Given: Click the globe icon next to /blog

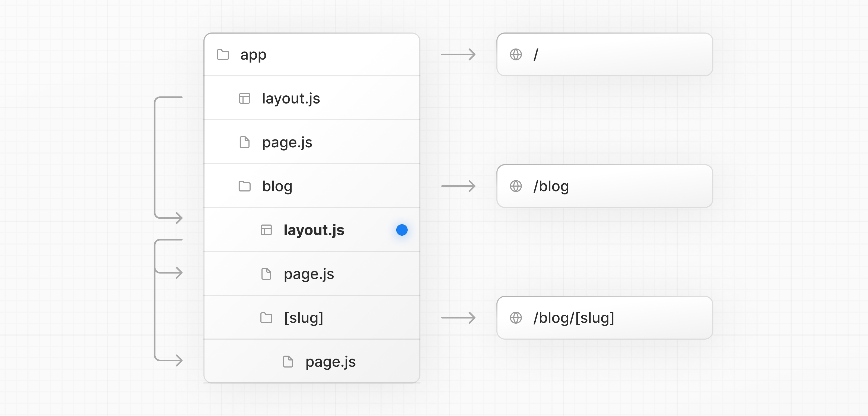Looking at the screenshot, I should click(x=516, y=186).
